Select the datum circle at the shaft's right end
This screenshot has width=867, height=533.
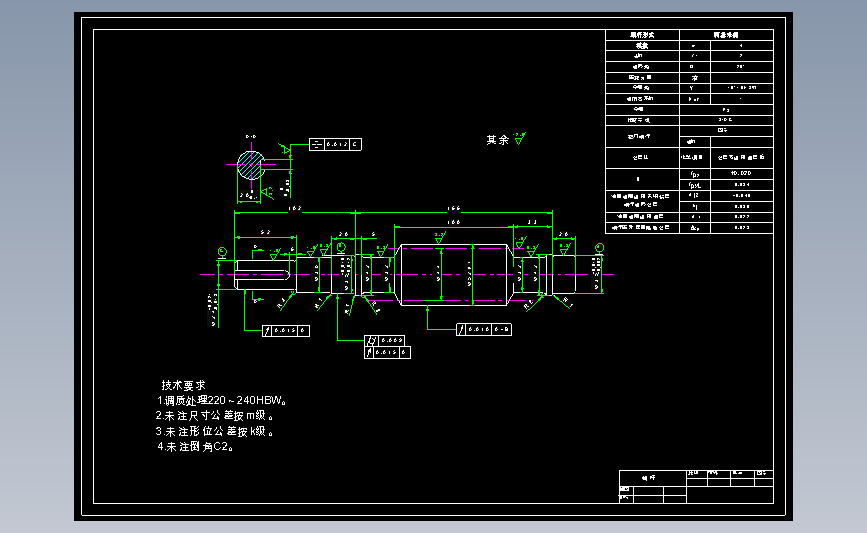coord(599,248)
